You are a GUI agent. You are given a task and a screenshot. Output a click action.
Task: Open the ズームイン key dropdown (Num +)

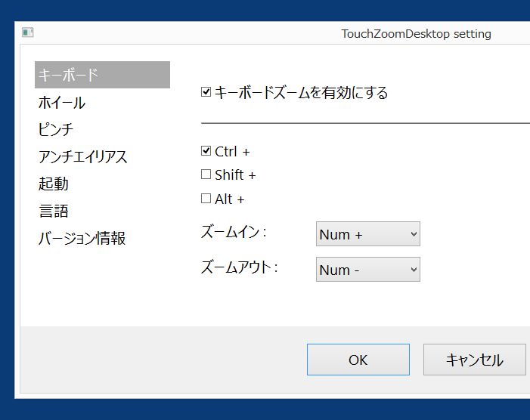click(x=368, y=234)
